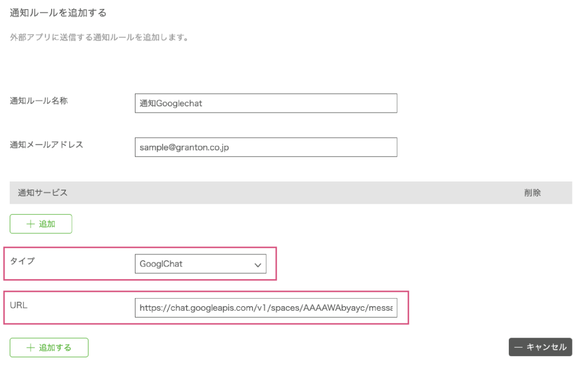
Task: Focus the 通知ルール名称 input field
Action: 265,103
